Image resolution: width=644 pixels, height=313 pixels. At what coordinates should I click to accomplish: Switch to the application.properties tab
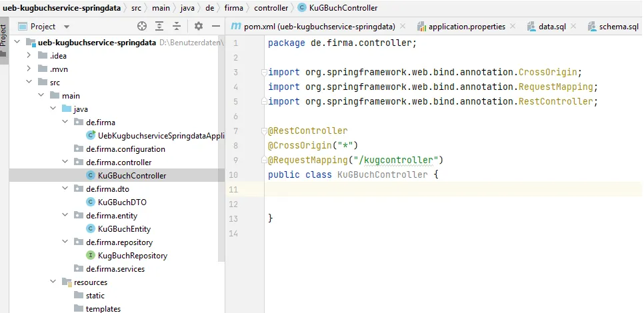tap(461, 27)
